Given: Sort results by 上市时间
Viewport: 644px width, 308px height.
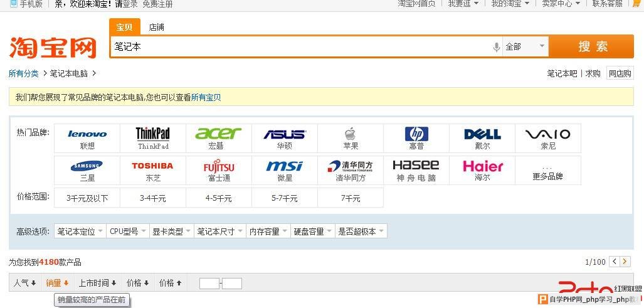Looking at the screenshot, I should [97, 283].
